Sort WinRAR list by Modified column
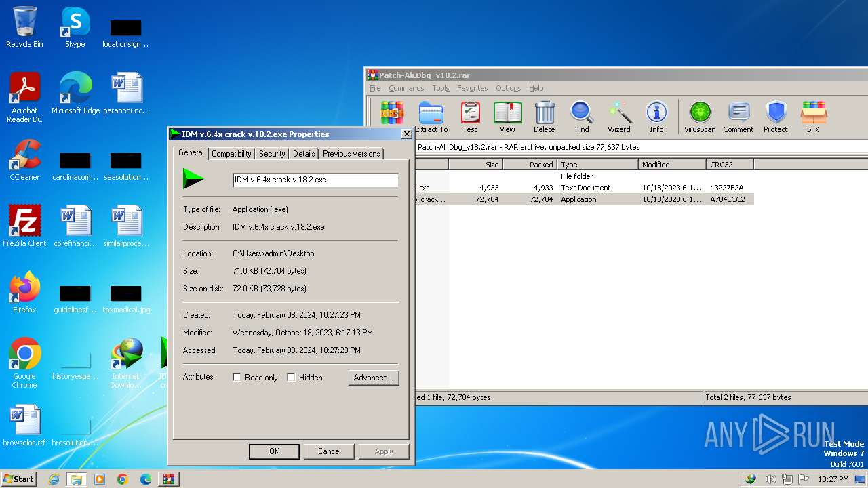868x488 pixels. [x=672, y=165]
